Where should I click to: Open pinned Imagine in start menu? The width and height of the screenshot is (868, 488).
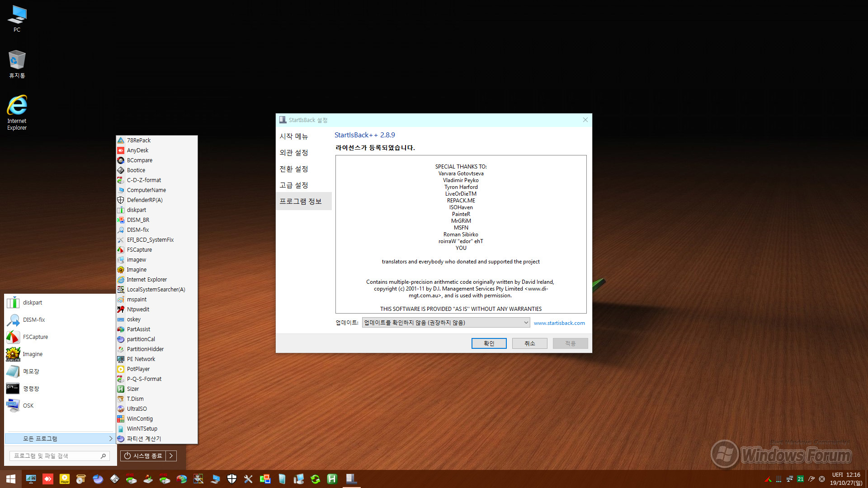click(x=59, y=354)
